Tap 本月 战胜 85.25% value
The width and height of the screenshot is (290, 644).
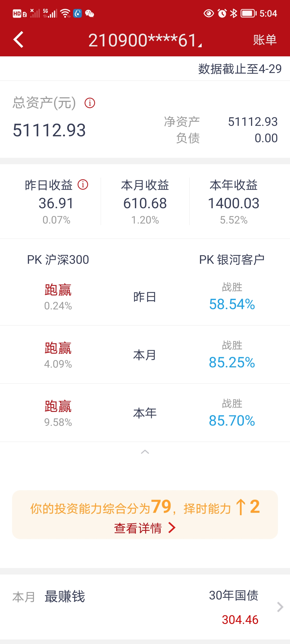[232, 362]
